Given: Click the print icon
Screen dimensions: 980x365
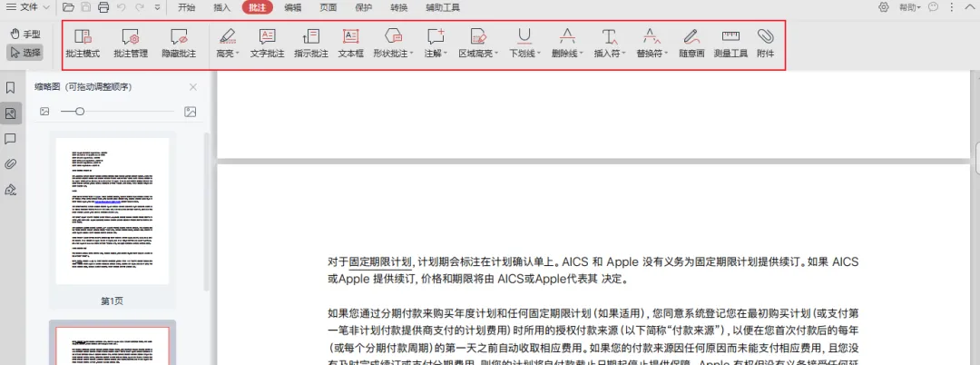Looking at the screenshot, I should pos(103,7).
